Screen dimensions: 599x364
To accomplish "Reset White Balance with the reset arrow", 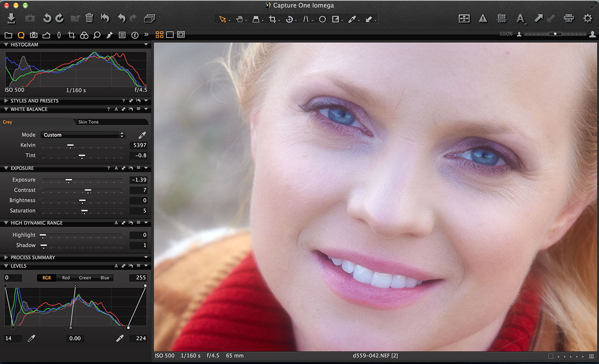I will click(131, 109).
